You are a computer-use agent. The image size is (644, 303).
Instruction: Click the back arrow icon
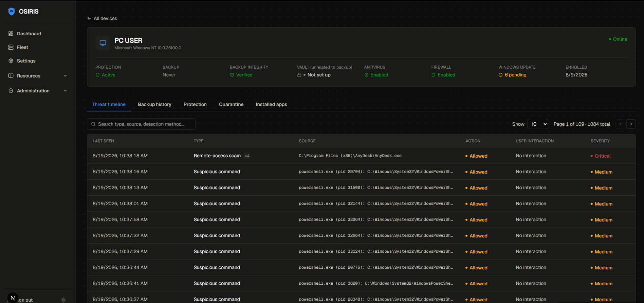click(89, 18)
